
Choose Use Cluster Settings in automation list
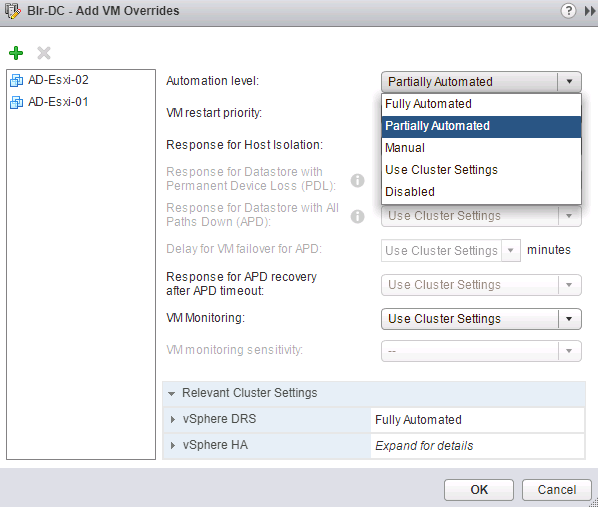pyautogui.click(x=481, y=170)
